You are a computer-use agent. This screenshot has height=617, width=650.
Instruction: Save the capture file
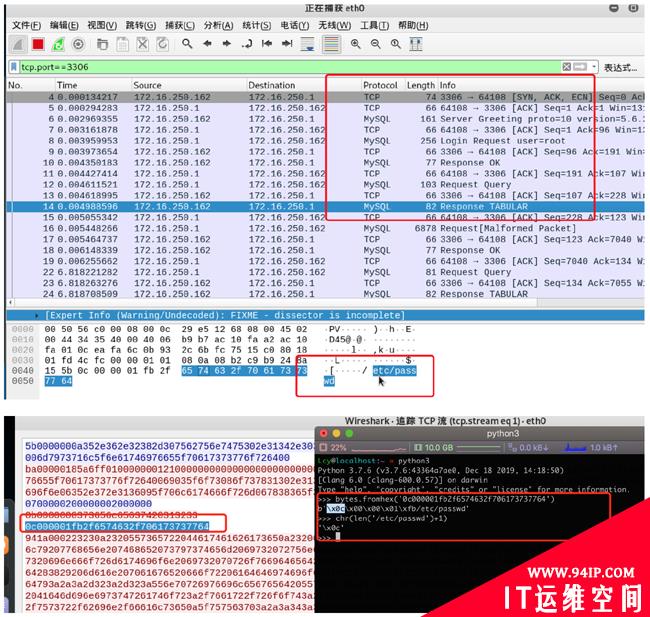pos(122,44)
